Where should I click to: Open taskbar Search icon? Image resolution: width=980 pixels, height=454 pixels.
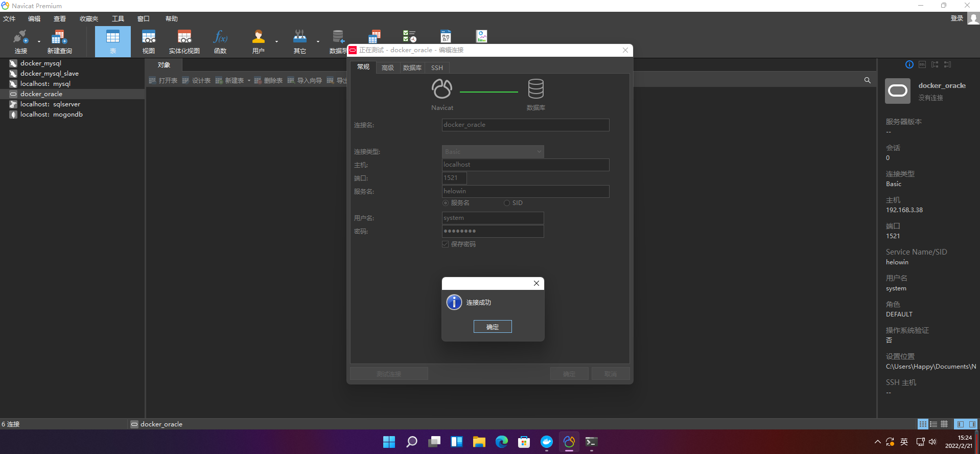click(x=411, y=442)
